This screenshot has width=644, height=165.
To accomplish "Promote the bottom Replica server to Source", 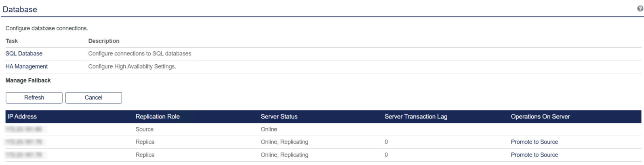I will [x=534, y=155].
